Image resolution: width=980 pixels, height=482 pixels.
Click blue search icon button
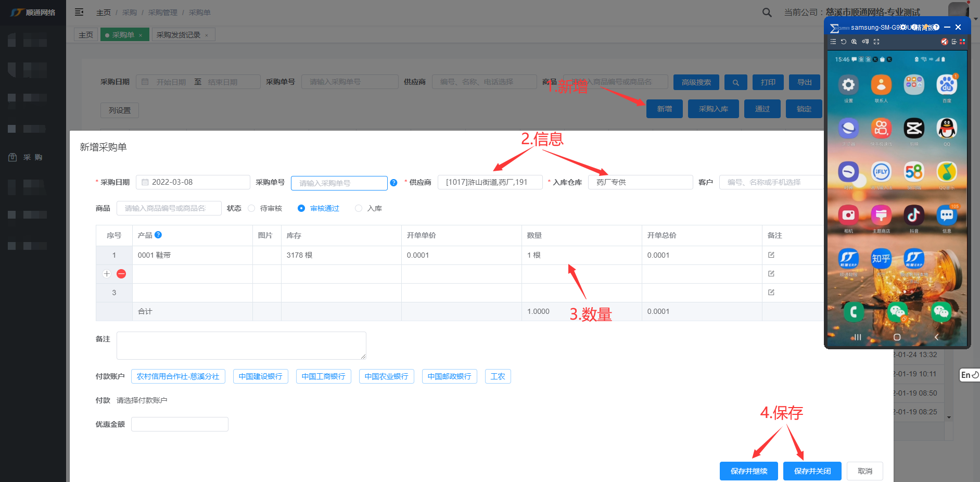[x=735, y=82]
